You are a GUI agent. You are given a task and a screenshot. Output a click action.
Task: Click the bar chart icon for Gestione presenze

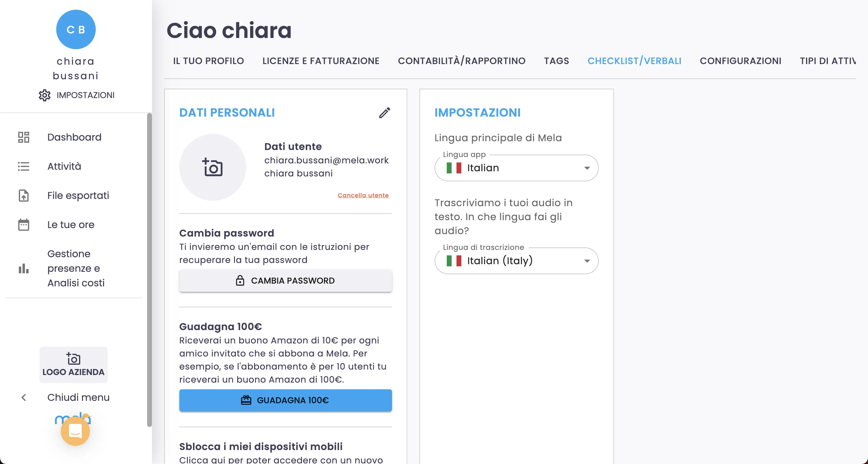click(24, 268)
